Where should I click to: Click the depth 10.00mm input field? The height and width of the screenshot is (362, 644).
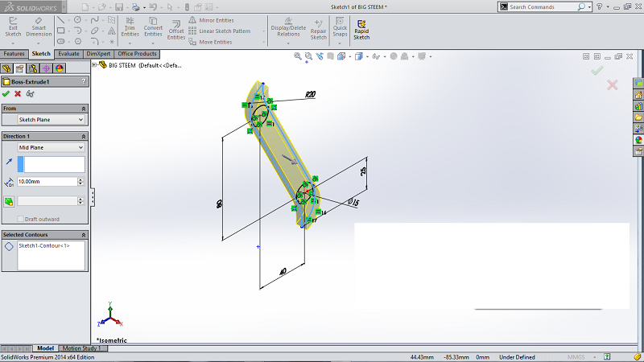coord(47,182)
